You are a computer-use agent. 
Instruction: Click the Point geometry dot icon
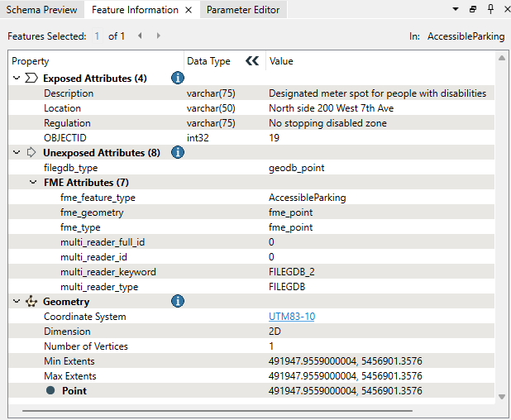pyautogui.click(x=50, y=390)
